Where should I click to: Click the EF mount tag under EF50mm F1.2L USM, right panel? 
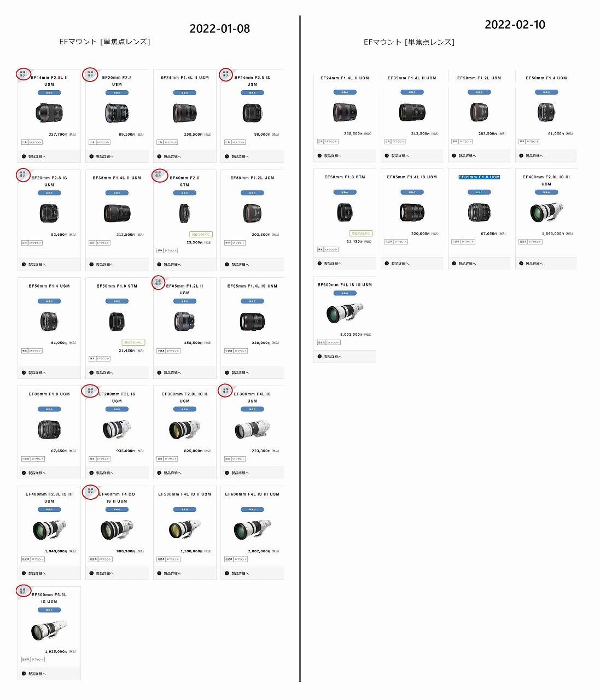pyautogui.click(x=465, y=142)
